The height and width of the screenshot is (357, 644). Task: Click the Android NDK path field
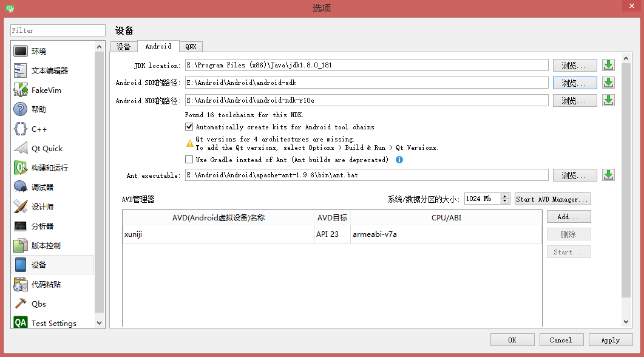(x=367, y=100)
